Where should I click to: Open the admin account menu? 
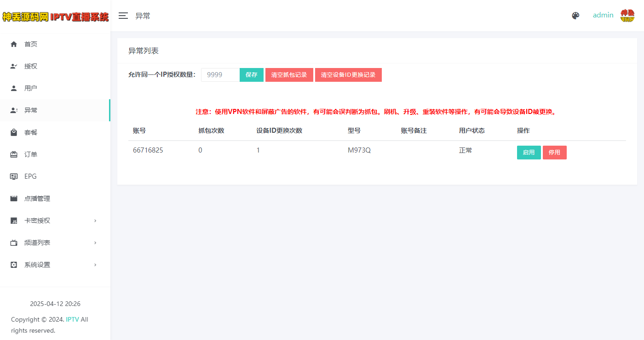click(x=603, y=15)
